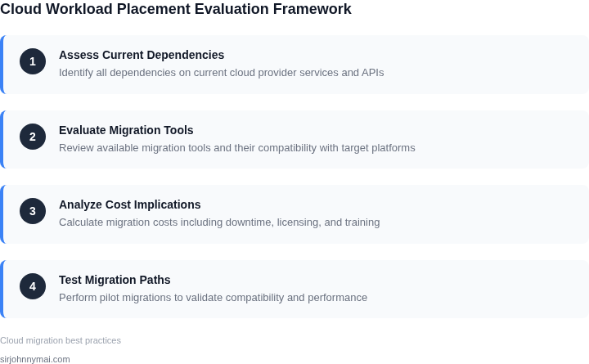Click the 'Review available migration tools' description

[x=237, y=147]
